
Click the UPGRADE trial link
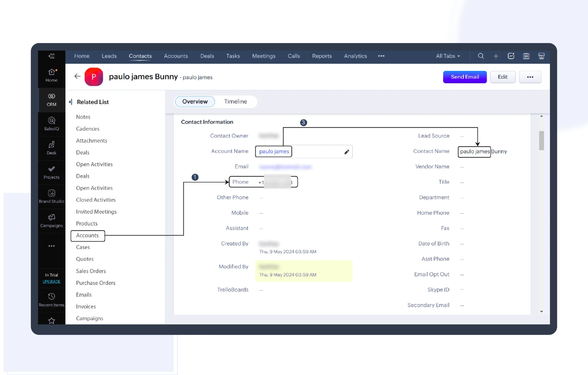[51, 281]
